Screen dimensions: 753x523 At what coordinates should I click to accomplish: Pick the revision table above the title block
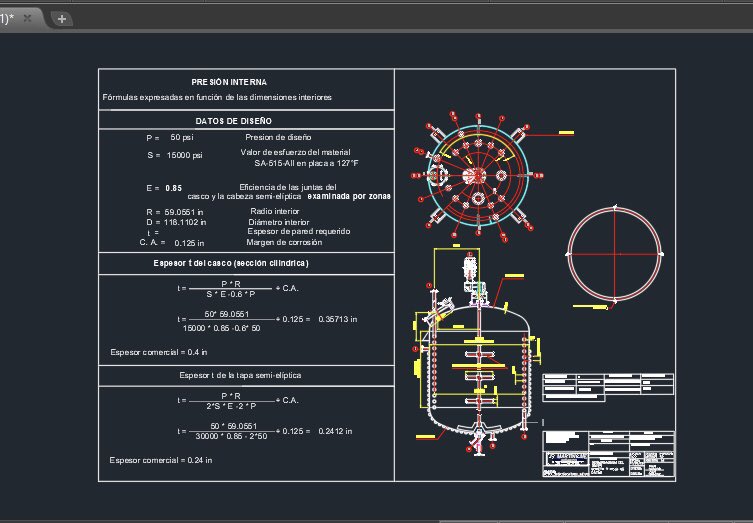click(608, 387)
